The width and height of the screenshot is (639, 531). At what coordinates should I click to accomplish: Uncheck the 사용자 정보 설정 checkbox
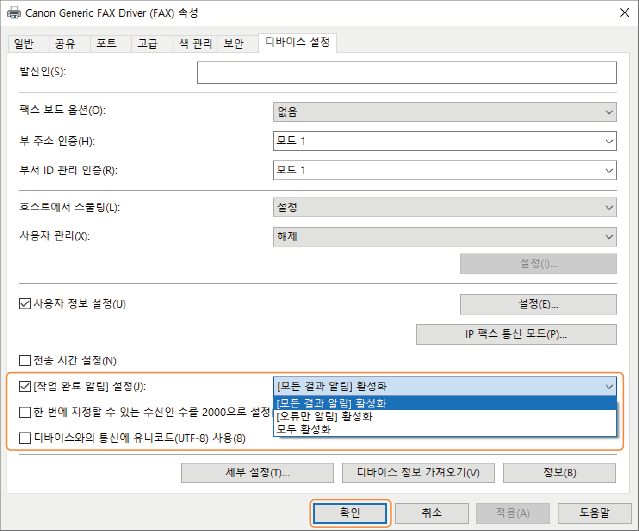tap(25, 303)
